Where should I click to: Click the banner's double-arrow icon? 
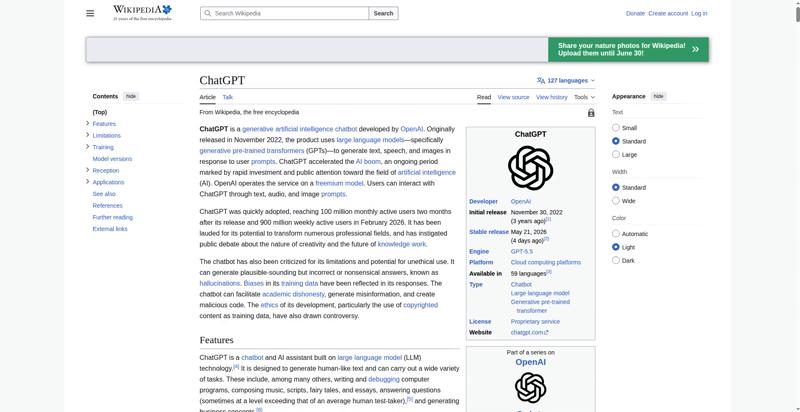pyautogui.click(x=695, y=49)
